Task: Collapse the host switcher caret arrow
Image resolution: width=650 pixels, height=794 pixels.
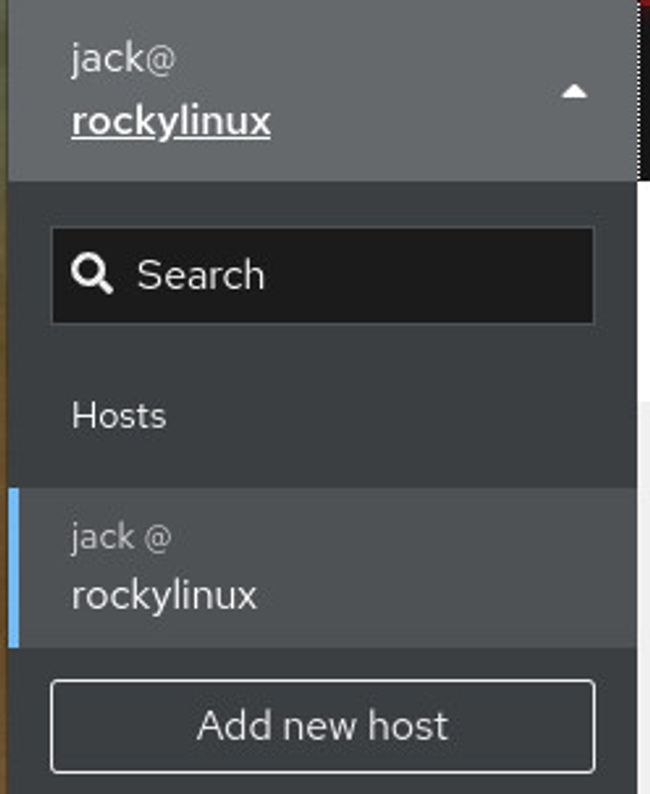Action: (x=574, y=92)
